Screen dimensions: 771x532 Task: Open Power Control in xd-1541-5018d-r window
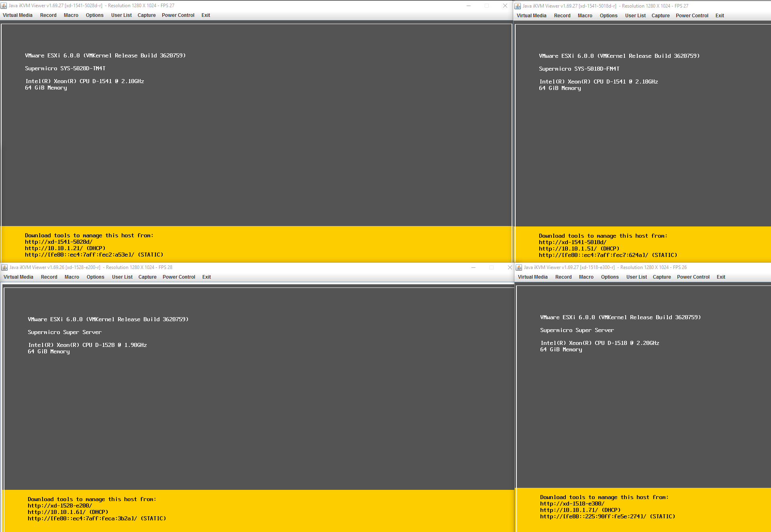pos(692,16)
